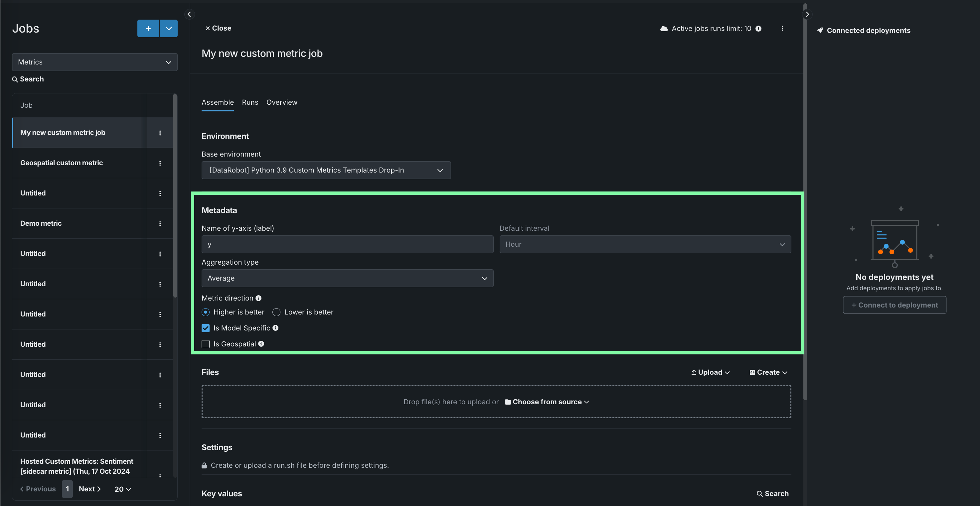This screenshot has width=980, height=506.
Task: Collapse the Jobs left panel with arrow
Action: tap(189, 14)
